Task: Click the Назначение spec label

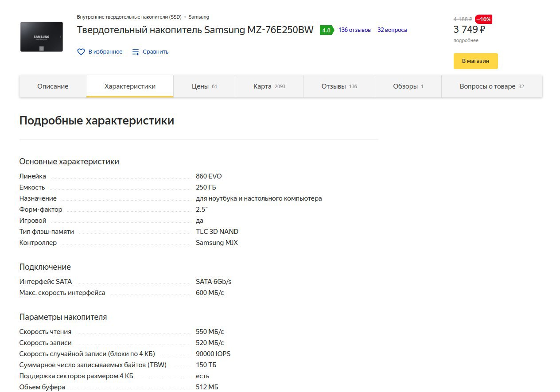Action: pyautogui.click(x=38, y=198)
